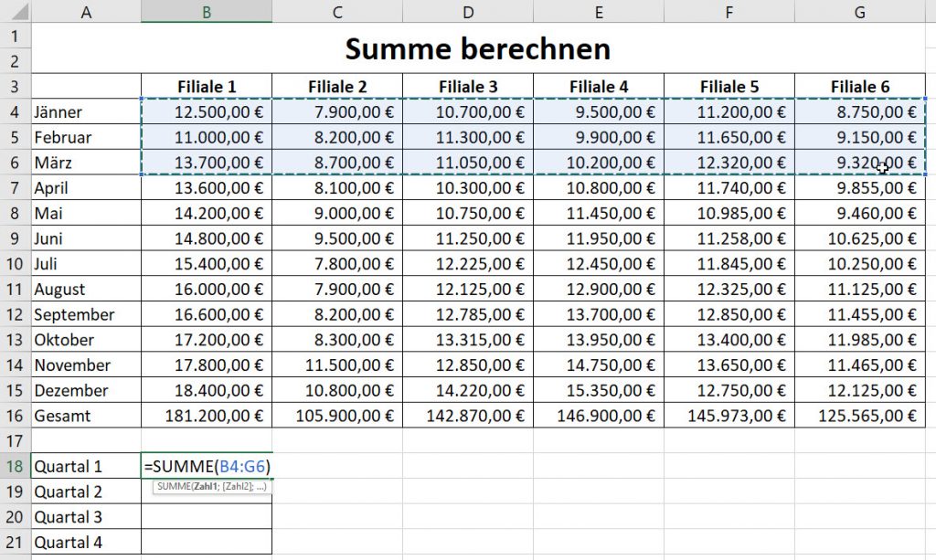The height and width of the screenshot is (560, 936).
Task: Select the Filiale 6 header cell
Action: coord(860,87)
